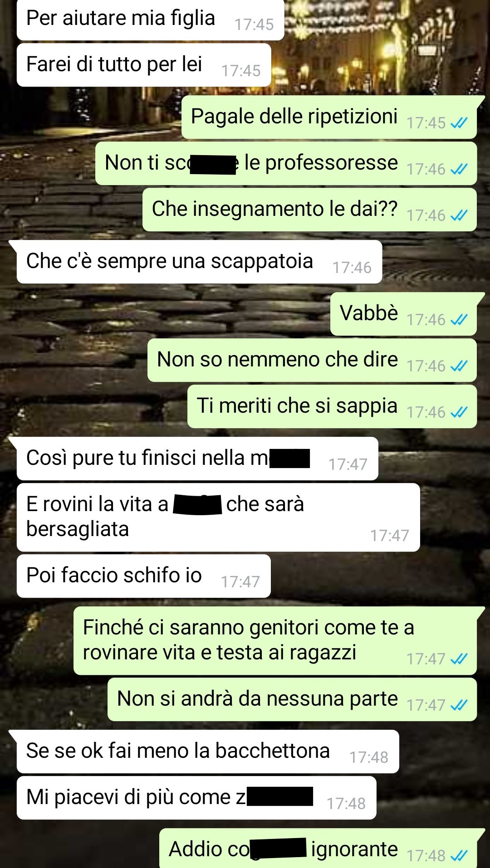This screenshot has width=490, height=868.
Task: Tap double check on "Ti meriti che si sappia"
Action: (459, 412)
